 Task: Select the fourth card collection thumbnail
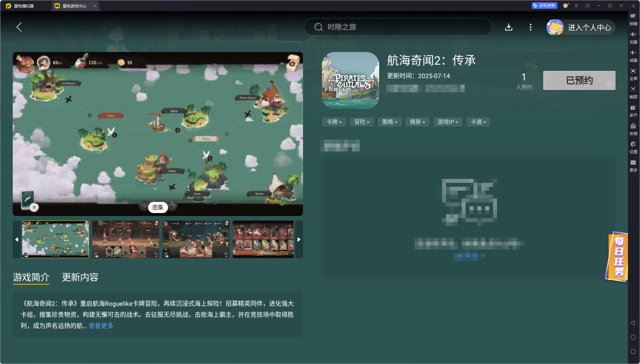click(x=263, y=240)
